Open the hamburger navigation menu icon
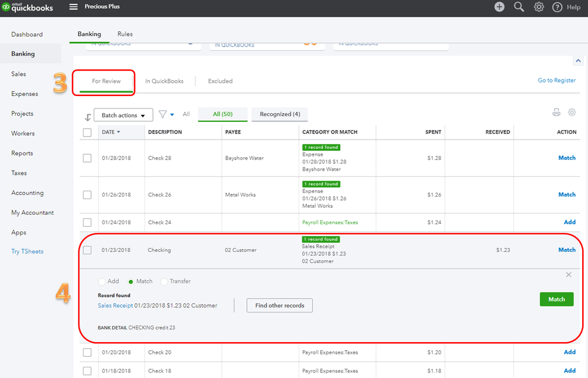 click(74, 6)
